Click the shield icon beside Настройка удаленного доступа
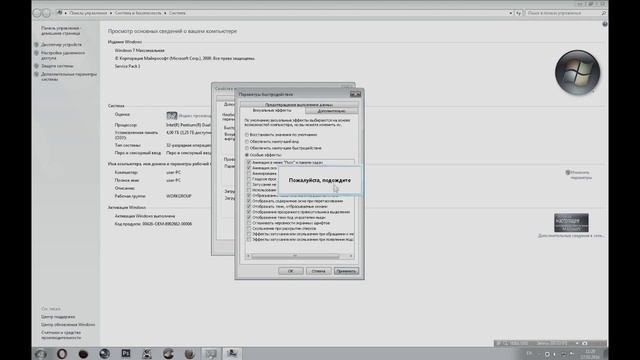 36,53
